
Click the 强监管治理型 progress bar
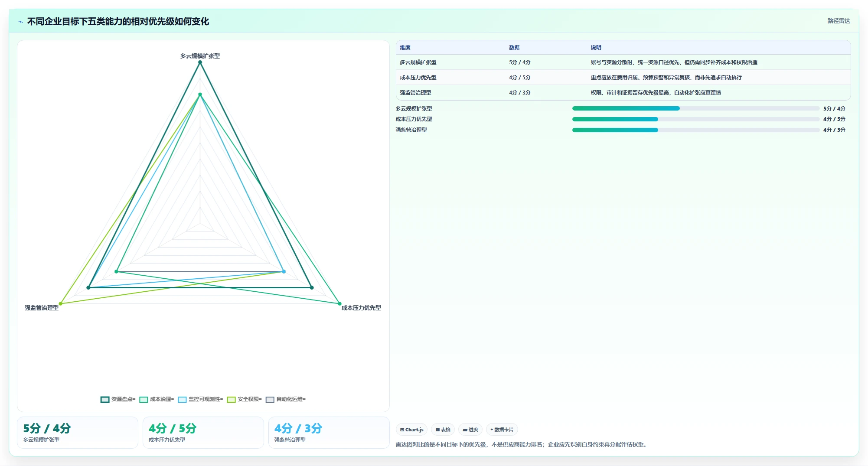[696, 130]
